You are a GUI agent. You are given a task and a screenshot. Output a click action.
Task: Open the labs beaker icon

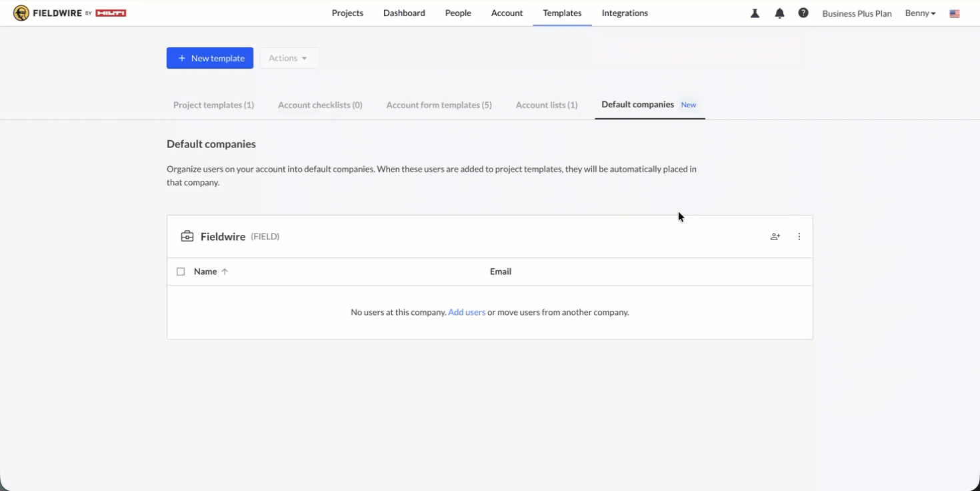755,13
